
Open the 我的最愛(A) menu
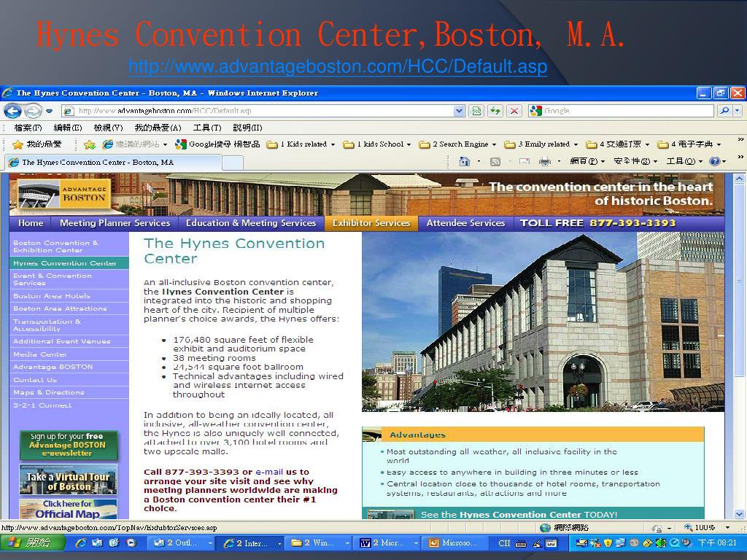[158, 128]
